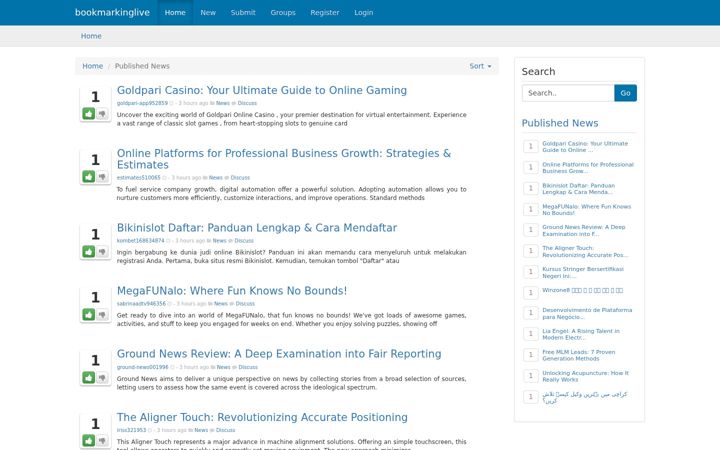Click Discuss under The Aligner Touch story
The width and height of the screenshot is (720, 450).
(225, 430)
